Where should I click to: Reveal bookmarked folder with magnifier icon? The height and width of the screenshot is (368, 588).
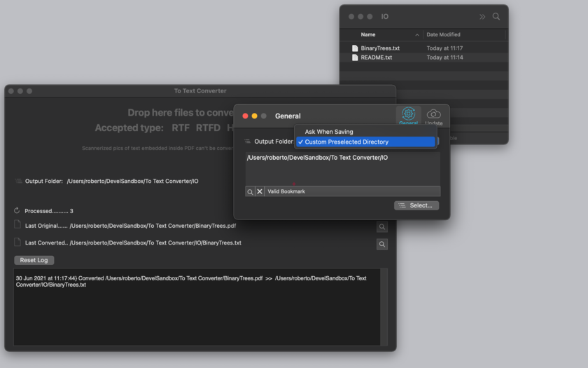[250, 191]
